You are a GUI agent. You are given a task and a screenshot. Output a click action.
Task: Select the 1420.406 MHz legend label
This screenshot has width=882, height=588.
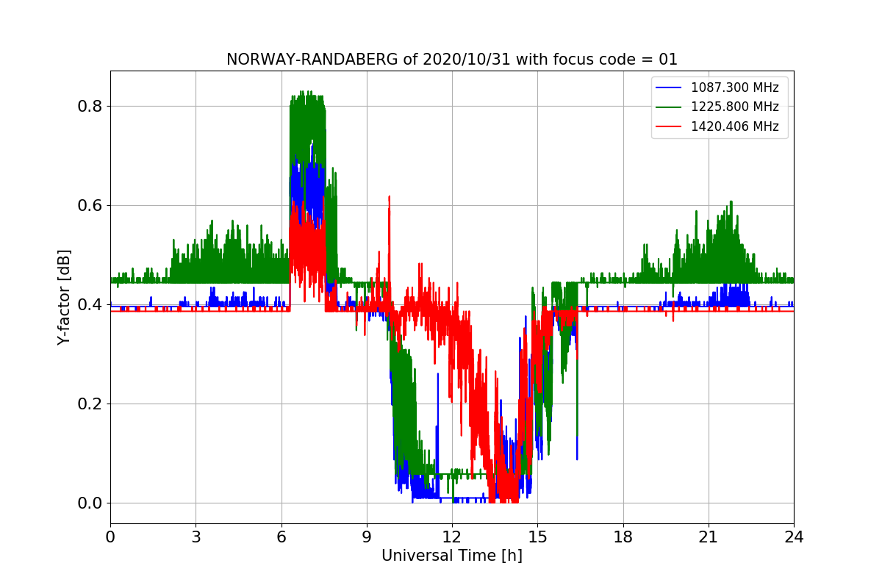734,126
